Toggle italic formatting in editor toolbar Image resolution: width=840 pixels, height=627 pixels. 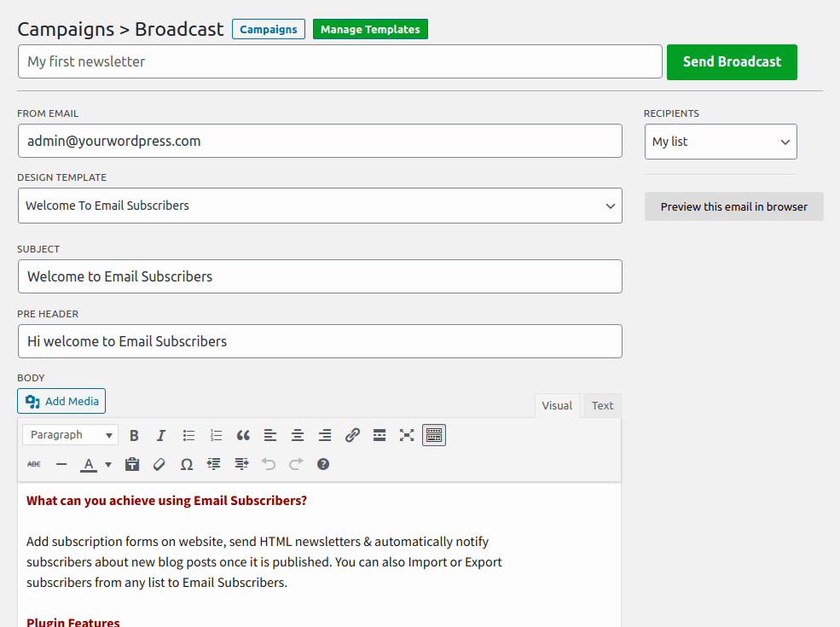[161, 435]
